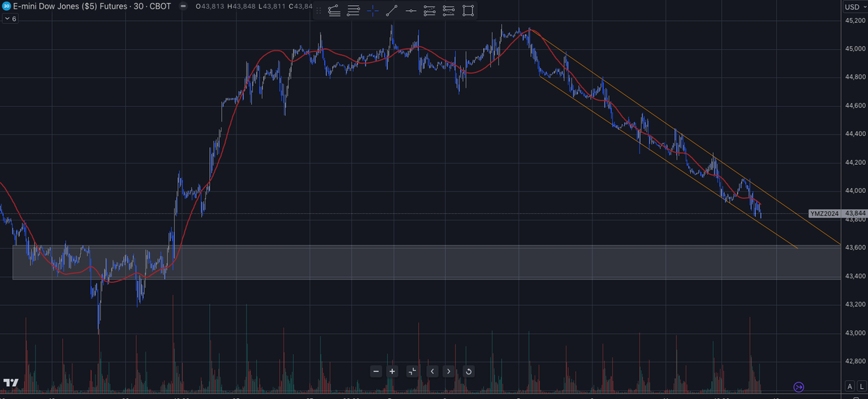Click the 42,800 price axis label
This screenshot has height=399, width=868.
pyautogui.click(x=855, y=361)
